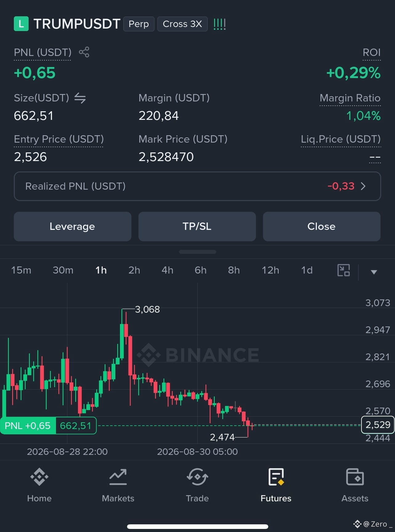Screen dimensions: 395x532
Task: Set TP/SL for the position
Action: (197, 227)
